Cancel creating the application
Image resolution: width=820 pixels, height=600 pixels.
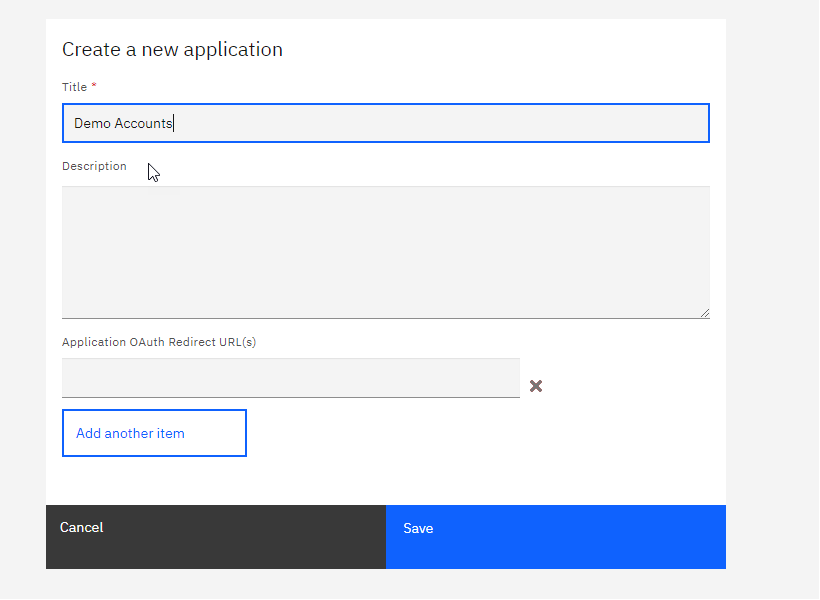click(215, 537)
